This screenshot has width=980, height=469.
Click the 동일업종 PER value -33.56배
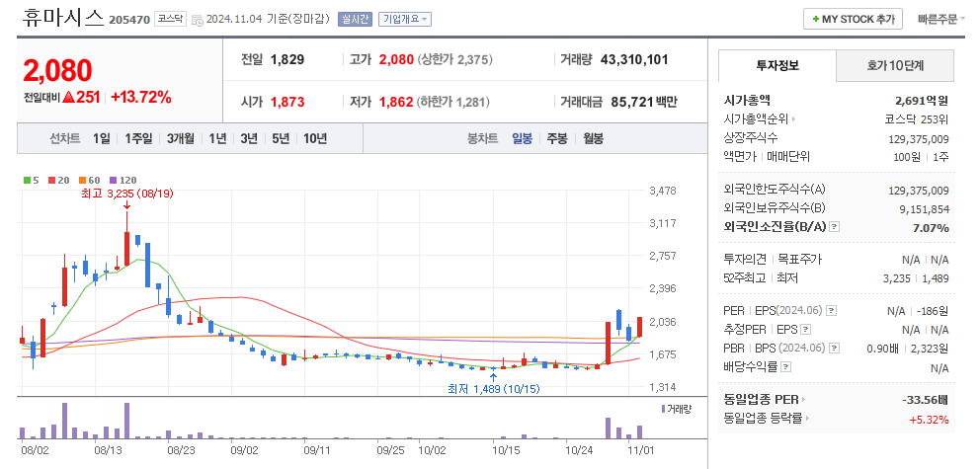coord(926,400)
